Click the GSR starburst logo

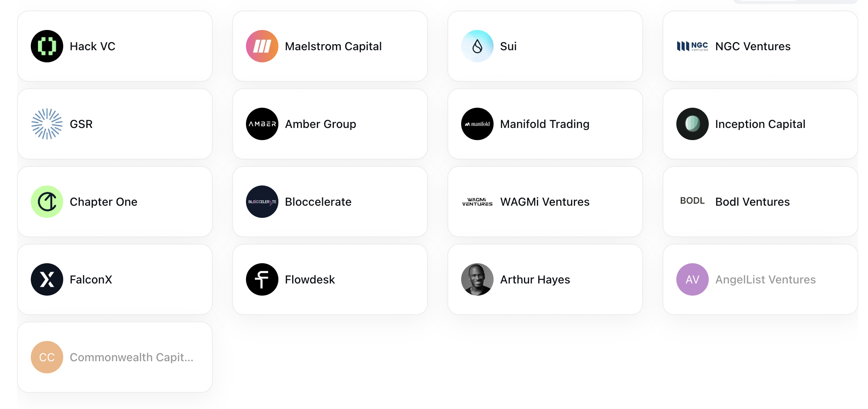(x=47, y=124)
